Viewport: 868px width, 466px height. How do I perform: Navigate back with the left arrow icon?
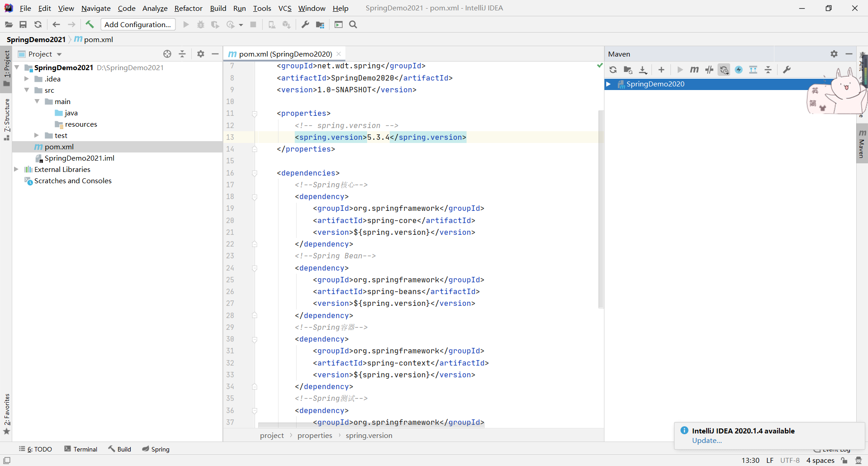56,24
